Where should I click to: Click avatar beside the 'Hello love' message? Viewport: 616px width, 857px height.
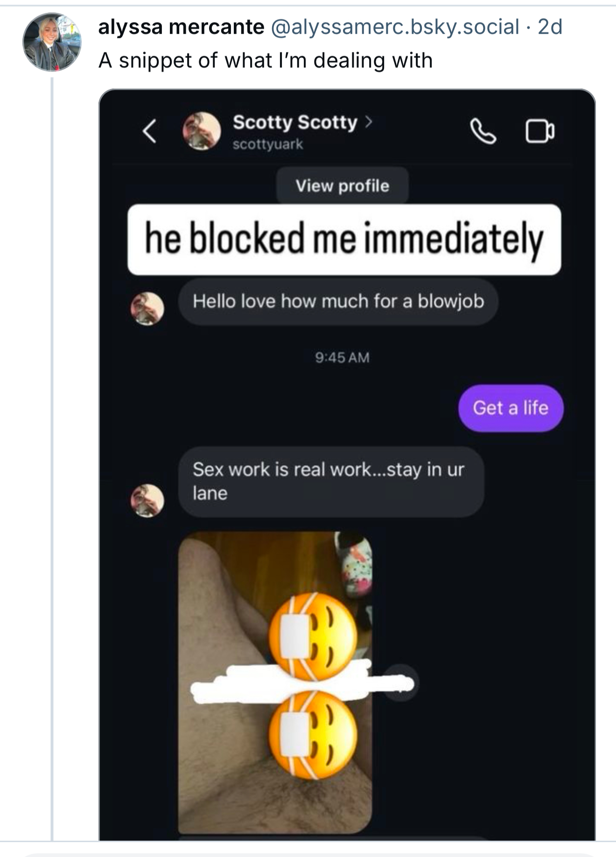[147, 309]
